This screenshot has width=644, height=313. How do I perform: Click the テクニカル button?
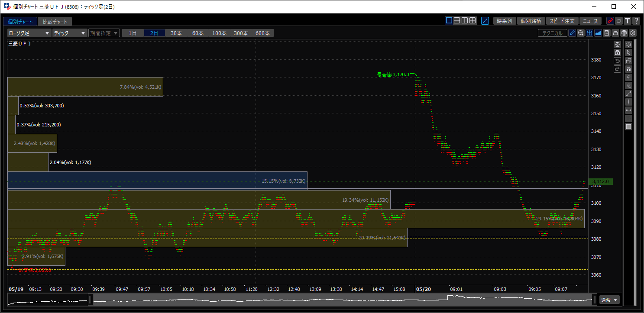[x=553, y=33]
